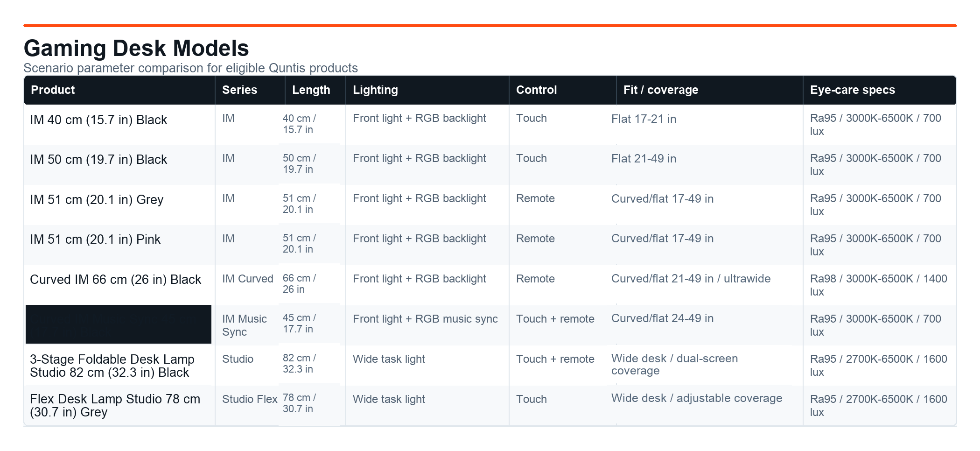The image size is (980, 451).
Task: Select 3-Stage Foldable Desk Lamp Studio product
Action: coord(112,366)
